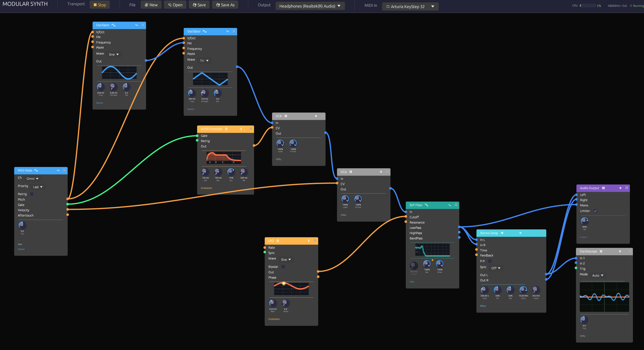Toggle the Retrig checkbox in MIDI Note
644x350 pixels.
point(32,194)
